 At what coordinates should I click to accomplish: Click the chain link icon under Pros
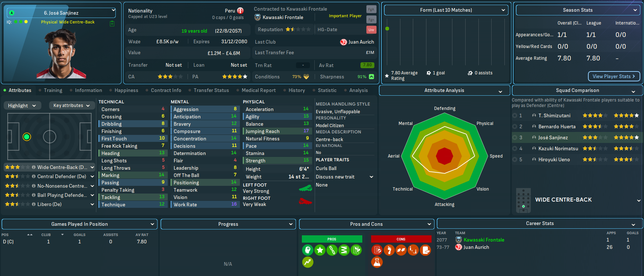(332, 250)
